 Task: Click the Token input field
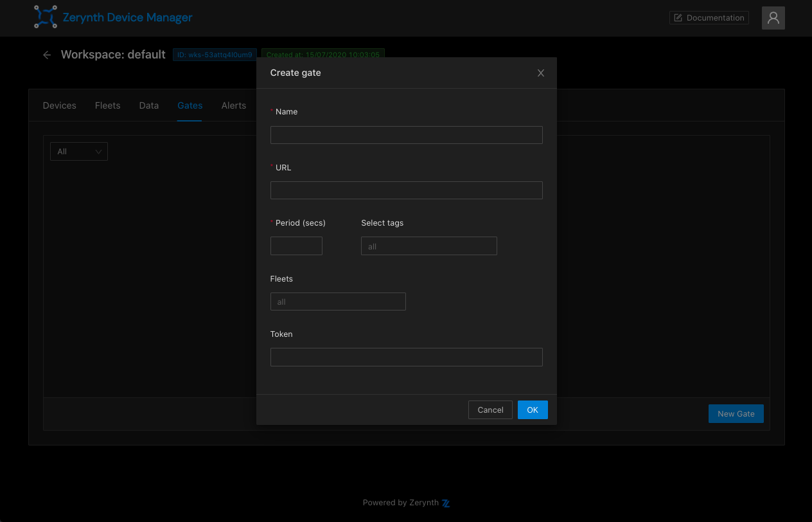coord(407,357)
